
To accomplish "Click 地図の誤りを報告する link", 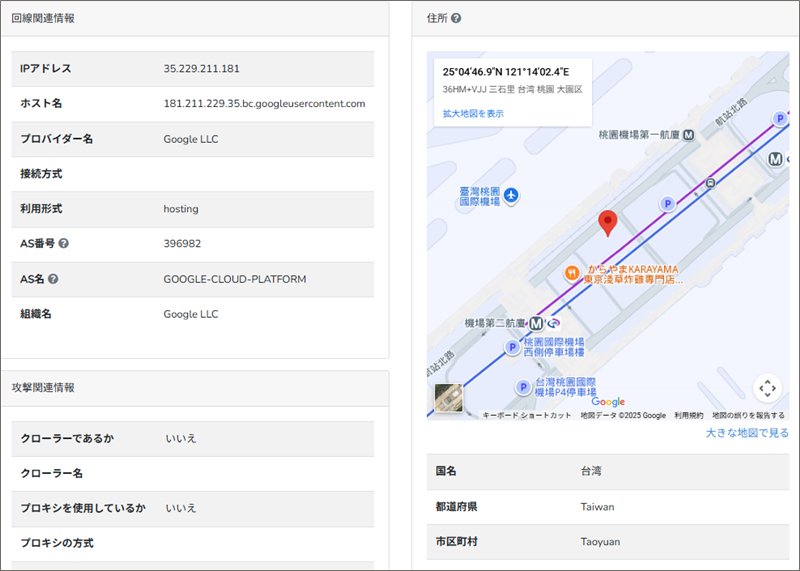I will pos(748,415).
